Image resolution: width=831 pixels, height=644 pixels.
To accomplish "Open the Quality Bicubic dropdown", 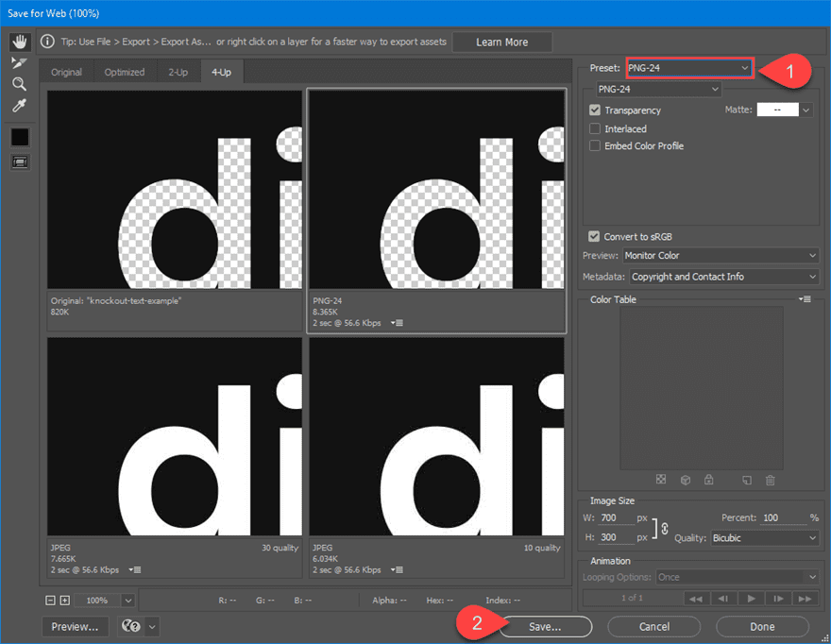I will point(759,538).
